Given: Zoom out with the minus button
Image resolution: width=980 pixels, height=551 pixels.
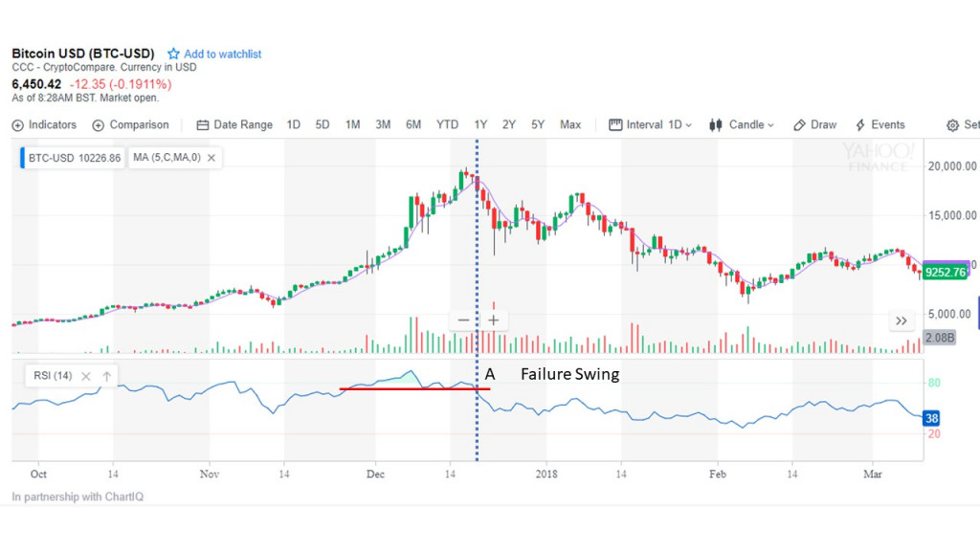Looking at the screenshot, I should point(463,320).
